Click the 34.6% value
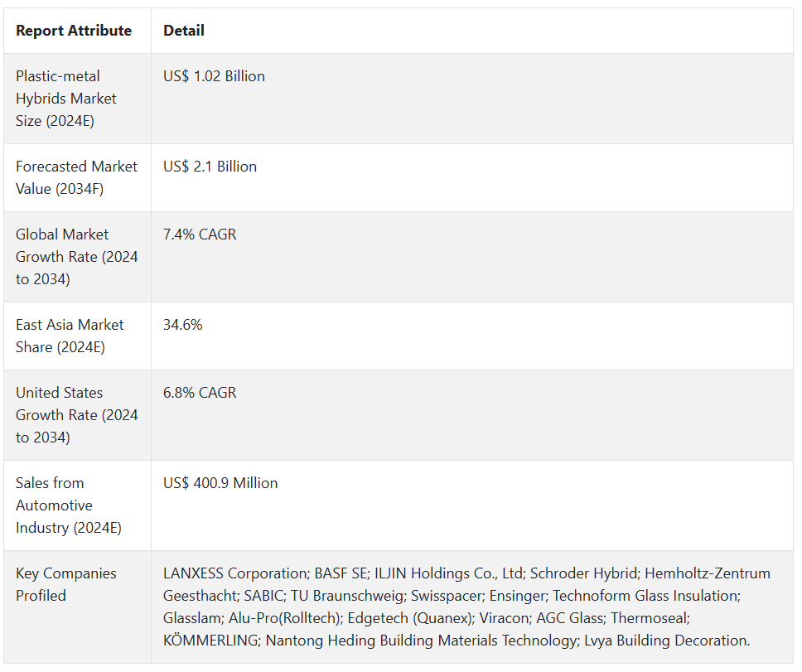This screenshot has width=802, height=672. pos(183,325)
